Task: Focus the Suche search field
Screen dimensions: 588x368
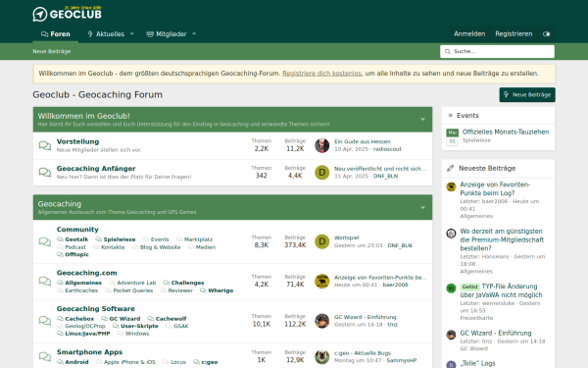Action: [497, 51]
